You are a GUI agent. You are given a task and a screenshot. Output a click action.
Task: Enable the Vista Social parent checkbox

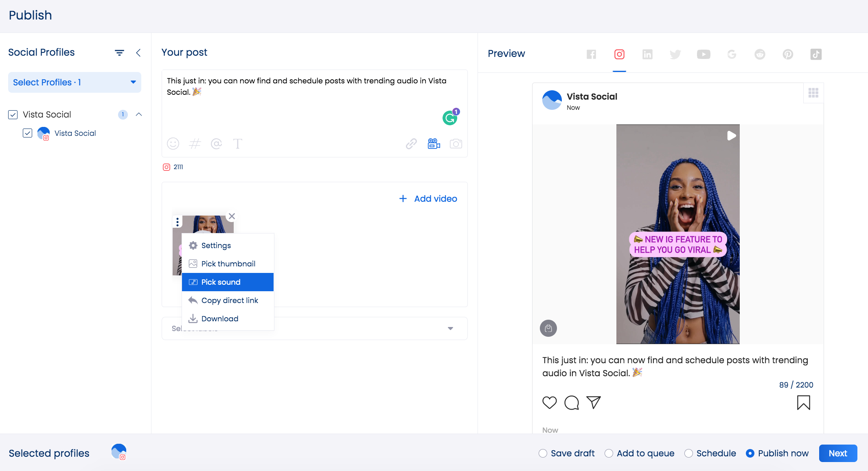coord(13,114)
